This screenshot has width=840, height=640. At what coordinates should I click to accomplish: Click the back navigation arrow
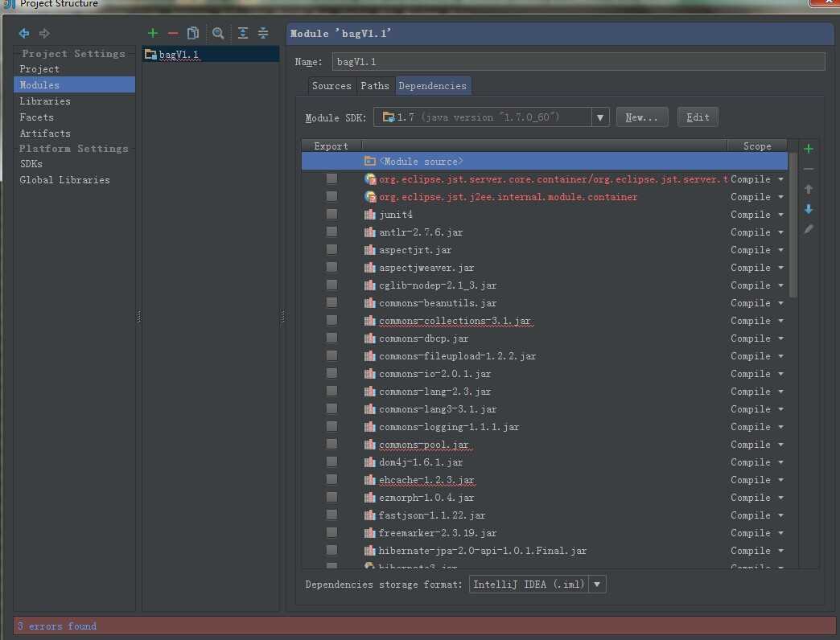tap(24, 33)
